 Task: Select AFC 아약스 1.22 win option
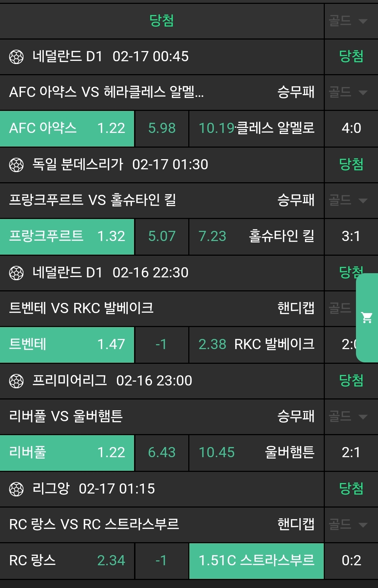(67, 128)
